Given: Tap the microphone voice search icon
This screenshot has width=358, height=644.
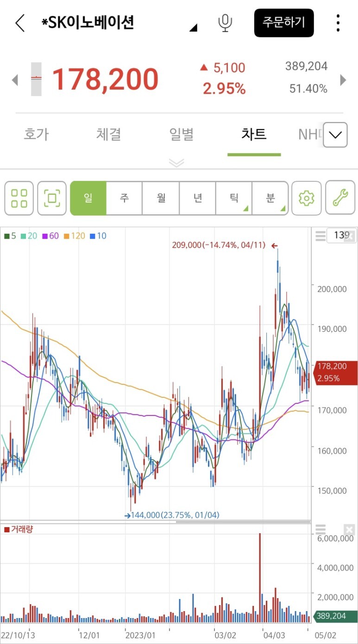Looking at the screenshot, I should click(x=225, y=23).
